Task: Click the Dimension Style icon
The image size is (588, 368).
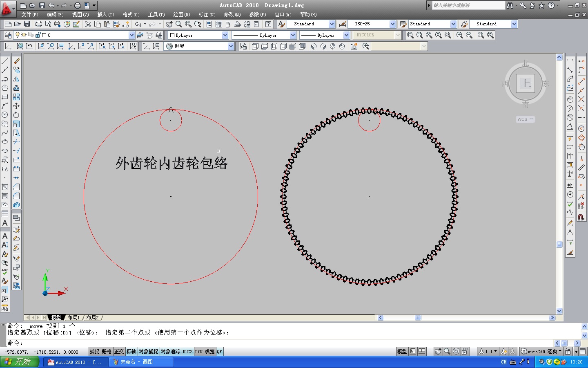Action: coord(343,24)
